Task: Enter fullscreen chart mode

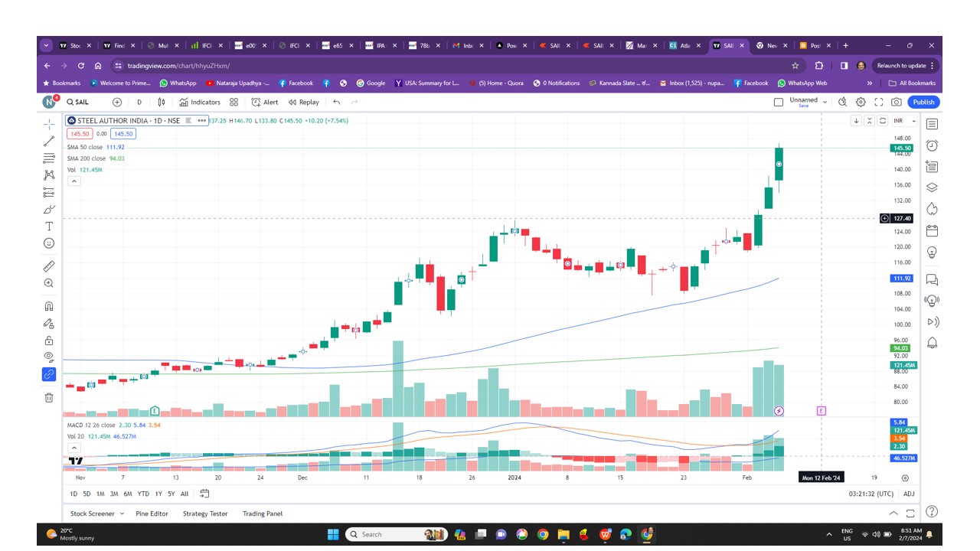Action: tap(878, 102)
